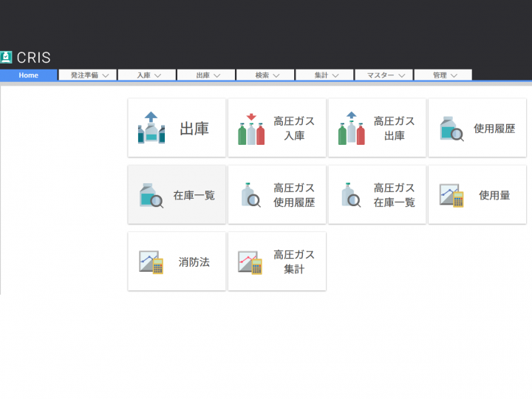
Task: Click the 出庫 bottles icon with up arrow
Action: (151, 128)
